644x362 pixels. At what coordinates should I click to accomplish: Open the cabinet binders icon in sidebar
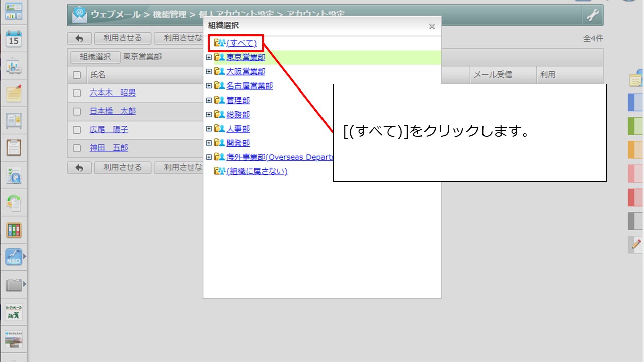click(14, 230)
